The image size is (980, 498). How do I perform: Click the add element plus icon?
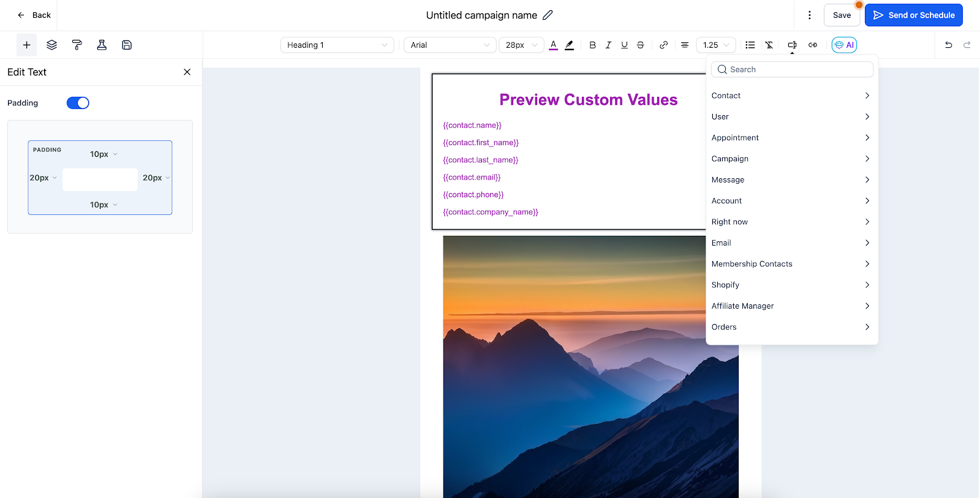[26, 45]
